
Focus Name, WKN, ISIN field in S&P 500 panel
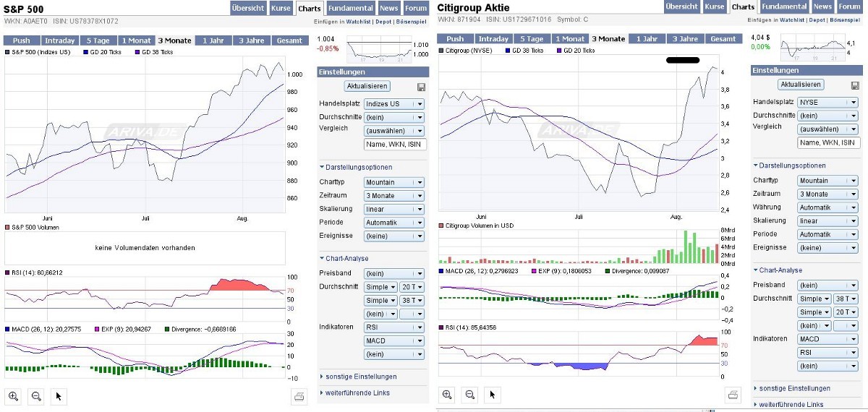pyautogui.click(x=395, y=145)
